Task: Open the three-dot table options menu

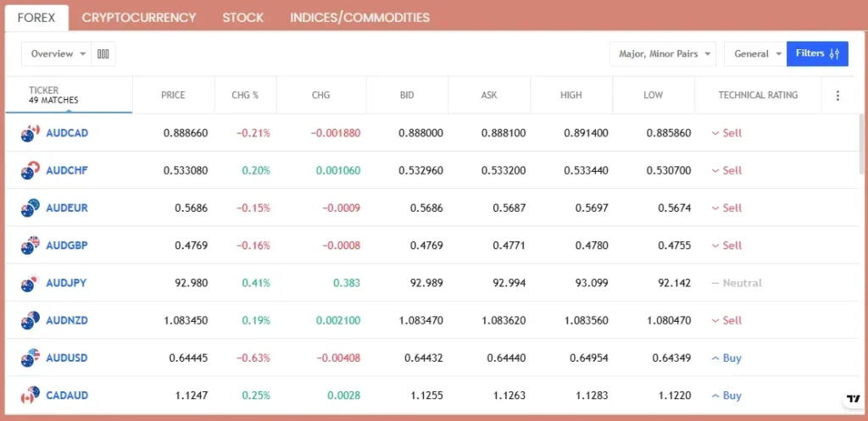Action: [837, 96]
